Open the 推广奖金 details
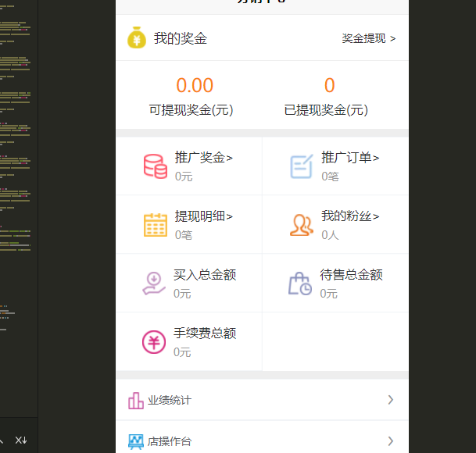Viewport: 476px width, 453px height. tap(203, 158)
